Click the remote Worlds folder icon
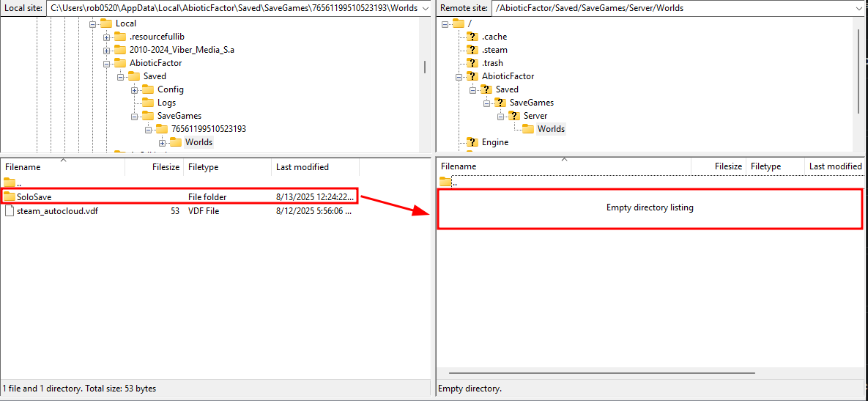 (x=529, y=129)
